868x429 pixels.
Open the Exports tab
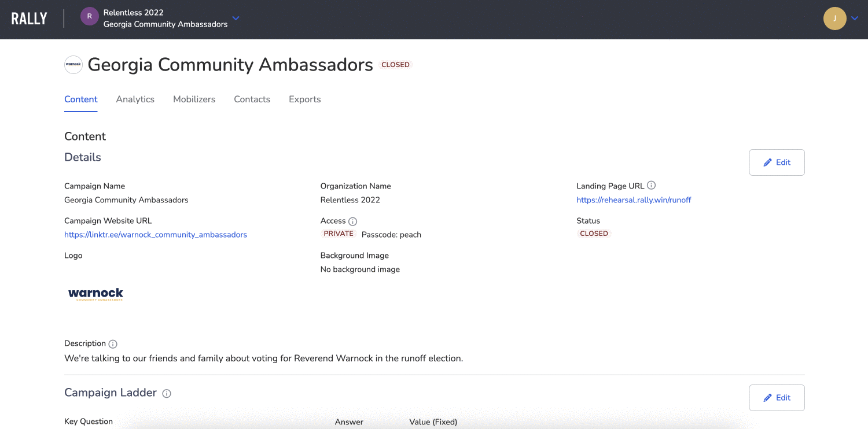coord(304,99)
